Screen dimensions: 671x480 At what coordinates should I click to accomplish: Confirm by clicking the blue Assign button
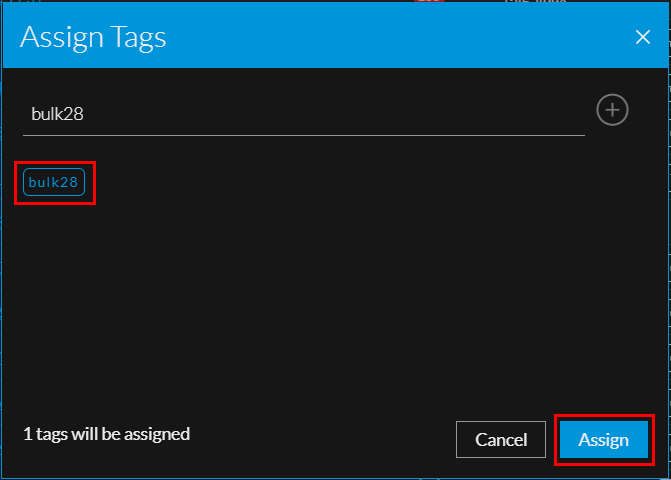604,439
